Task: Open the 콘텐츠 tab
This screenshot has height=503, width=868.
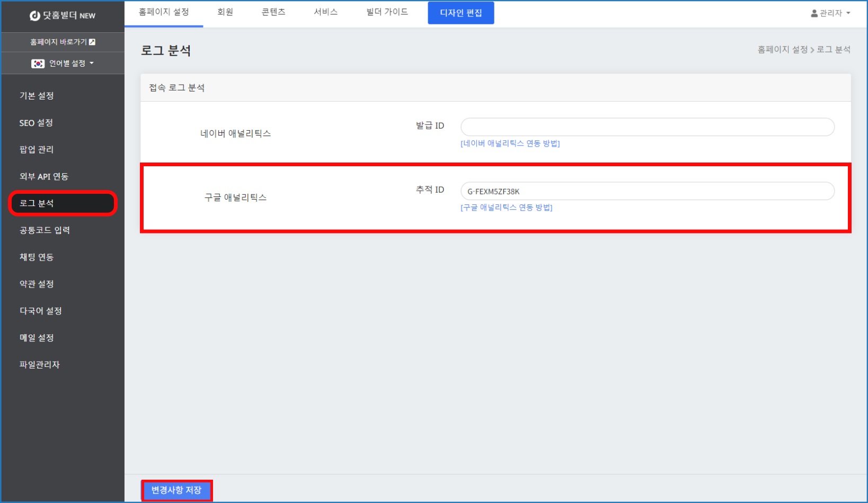Action: click(x=273, y=12)
